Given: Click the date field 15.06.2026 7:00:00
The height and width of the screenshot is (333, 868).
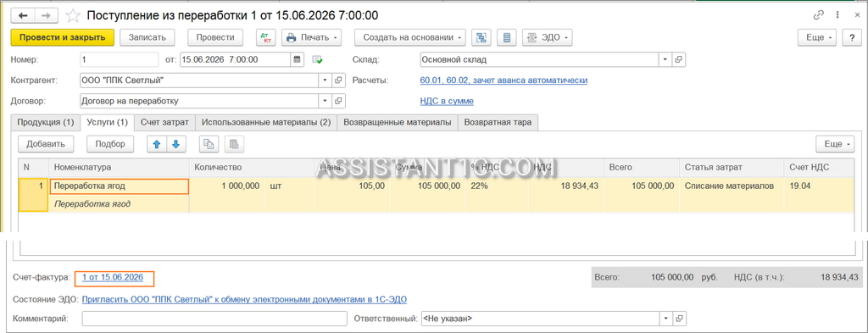Looking at the screenshot, I should [x=235, y=59].
